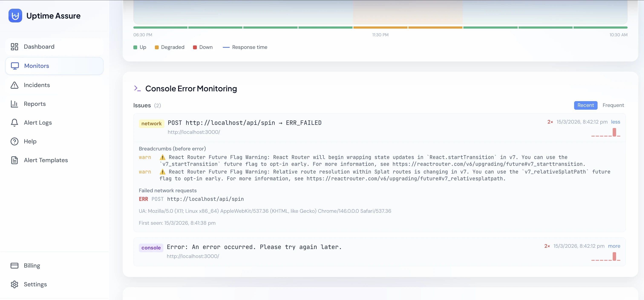
Task: Select the Recent sorting toggle
Action: coord(585,105)
